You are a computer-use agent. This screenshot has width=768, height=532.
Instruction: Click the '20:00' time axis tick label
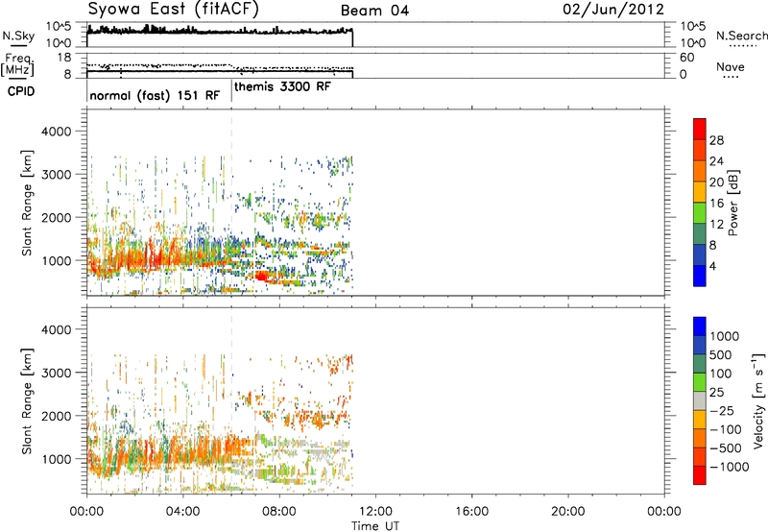pos(568,512)
